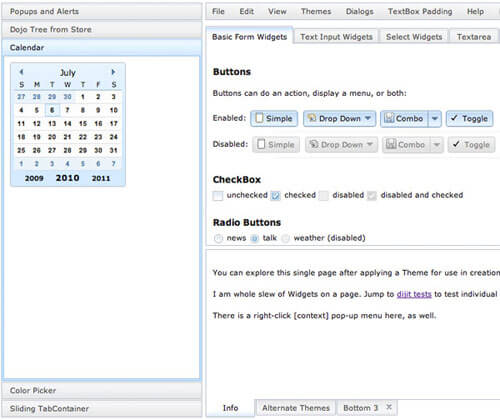Screen dimensions: 500x420
Task: Switch to the Text Input Widgets tab
Action: pyautogui.click(x=336, y=37)
